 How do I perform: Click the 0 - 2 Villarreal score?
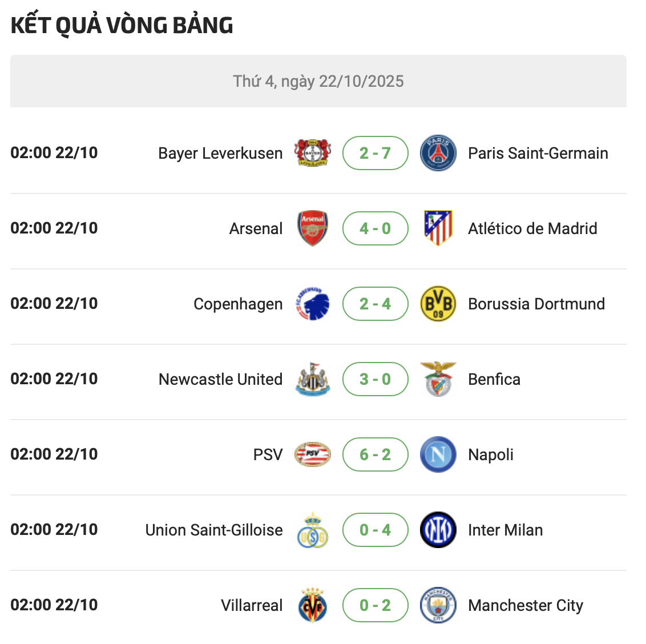375,605
